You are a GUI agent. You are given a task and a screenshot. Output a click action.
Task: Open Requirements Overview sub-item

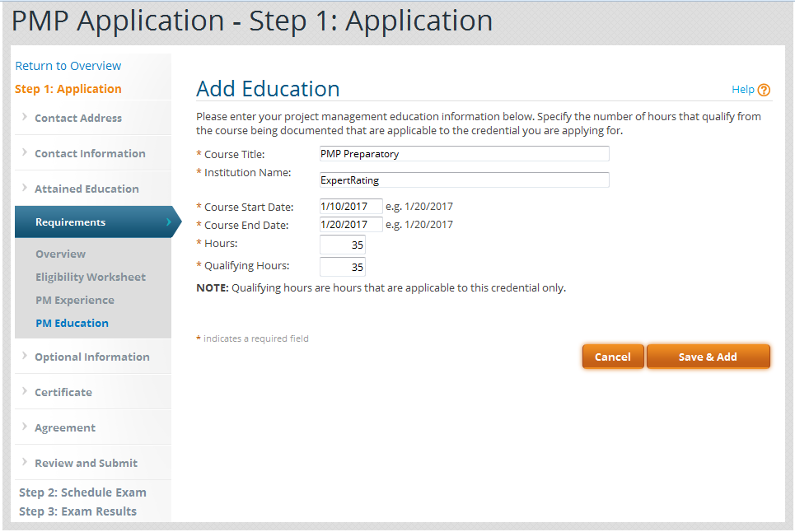coord(60,254)
